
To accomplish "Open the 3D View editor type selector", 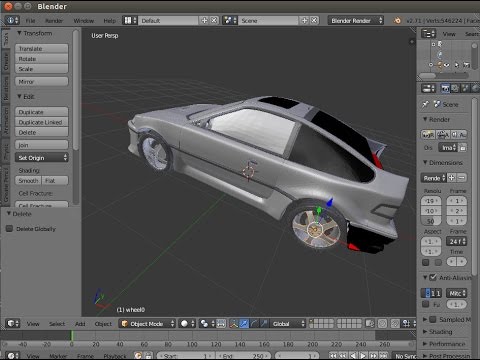I will (13, 323).
